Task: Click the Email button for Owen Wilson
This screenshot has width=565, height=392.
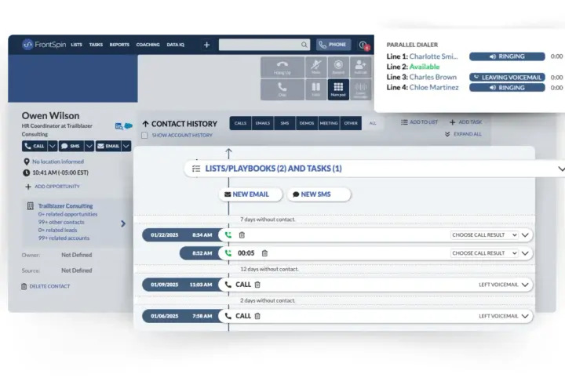Action: pyautogui.click(x=108, y=146)
